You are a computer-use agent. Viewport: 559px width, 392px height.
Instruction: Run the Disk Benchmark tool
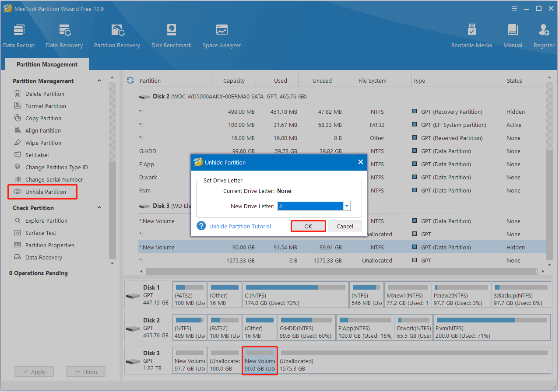tap(171, 35)
